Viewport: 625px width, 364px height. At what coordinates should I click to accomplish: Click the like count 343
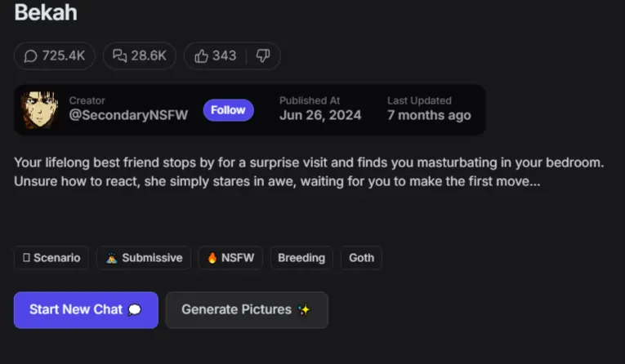[x=224, y=55]
